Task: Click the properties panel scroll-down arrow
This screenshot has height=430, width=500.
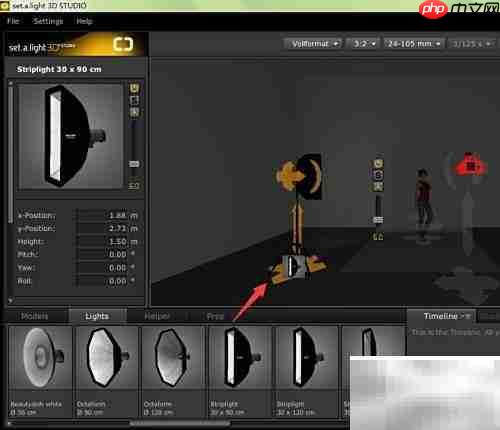Action: (11, 300)
